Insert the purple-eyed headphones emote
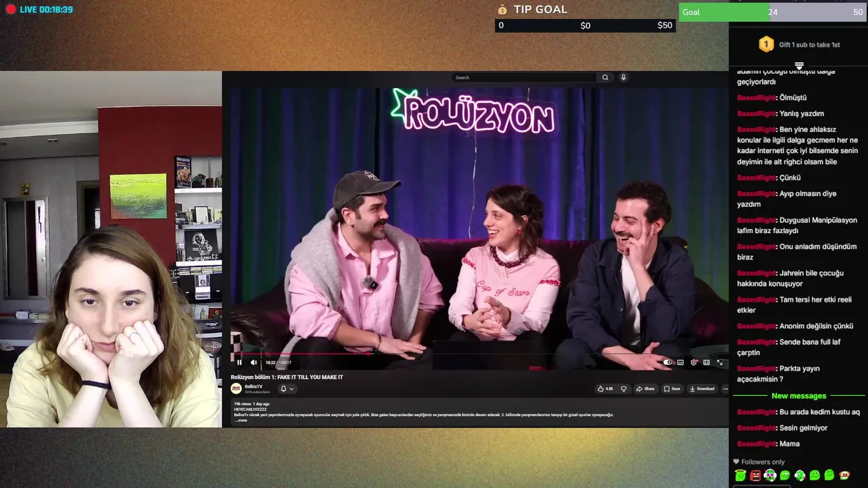 click(x=770, y=475)
